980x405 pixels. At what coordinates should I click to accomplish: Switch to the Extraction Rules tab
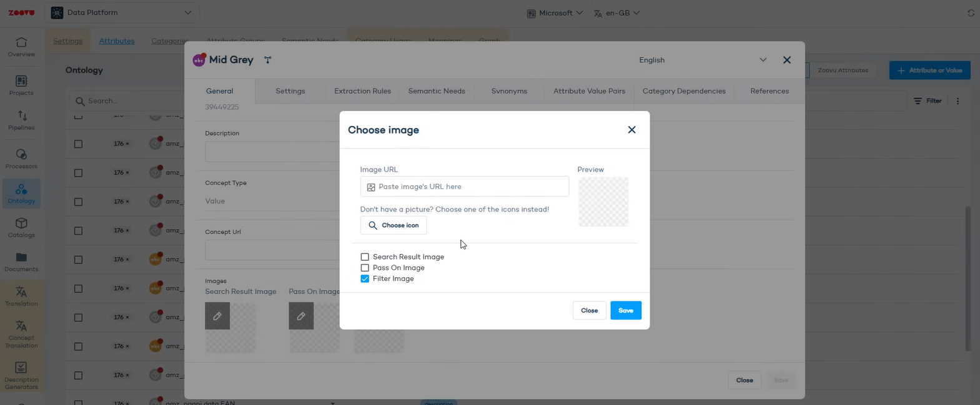362,91
